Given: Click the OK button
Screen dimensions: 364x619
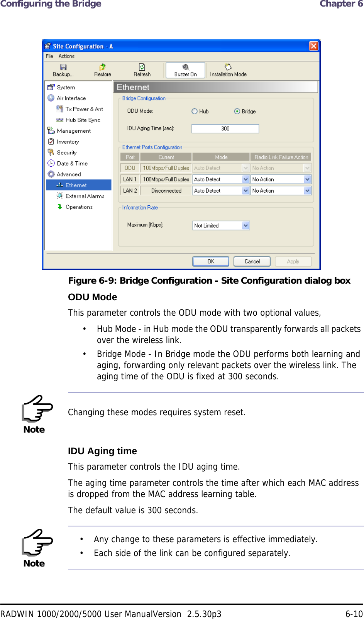Looking at the screenshot, I should point(211,261).
